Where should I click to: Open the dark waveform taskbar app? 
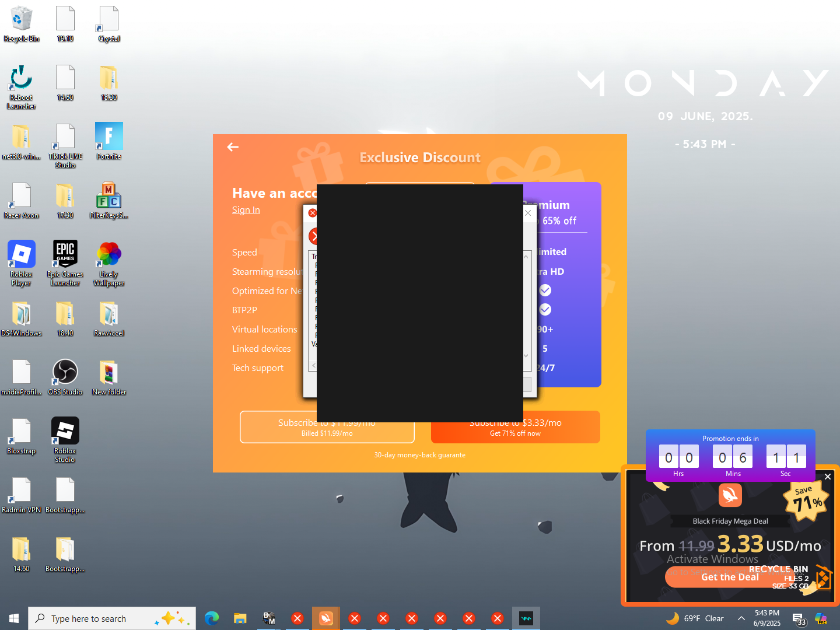coord(526,618)
